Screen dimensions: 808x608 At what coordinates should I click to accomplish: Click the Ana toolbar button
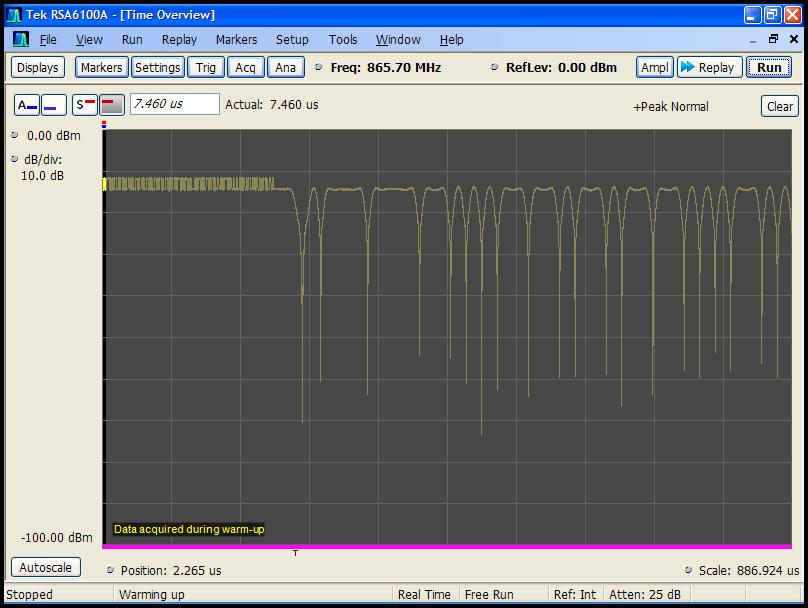point(285,67)
